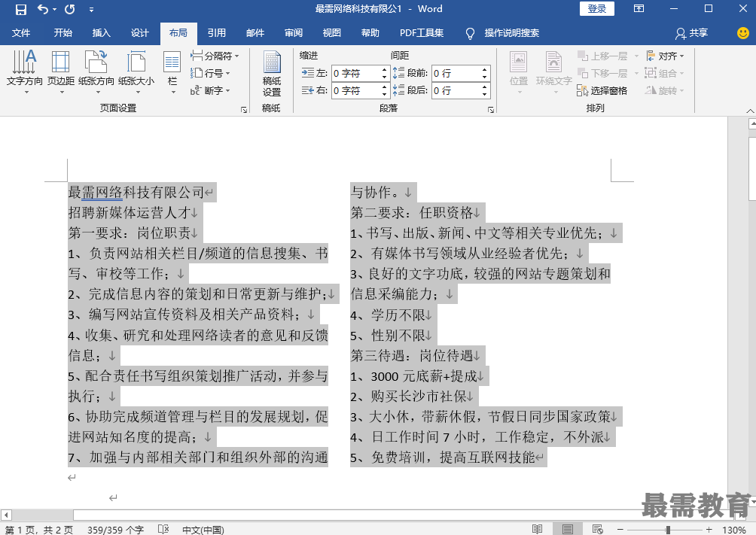Open 纸张大小 paper size dropdown

coord(136,71)
